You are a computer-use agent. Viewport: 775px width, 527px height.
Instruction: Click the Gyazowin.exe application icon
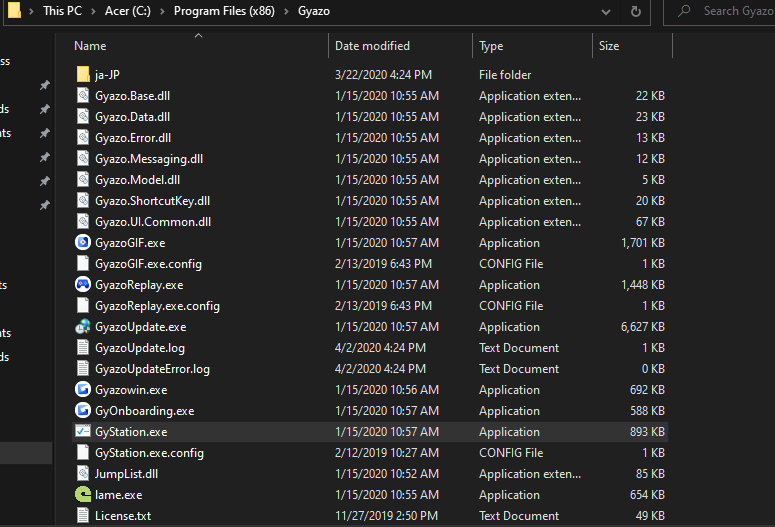click(x=83, y=390)
